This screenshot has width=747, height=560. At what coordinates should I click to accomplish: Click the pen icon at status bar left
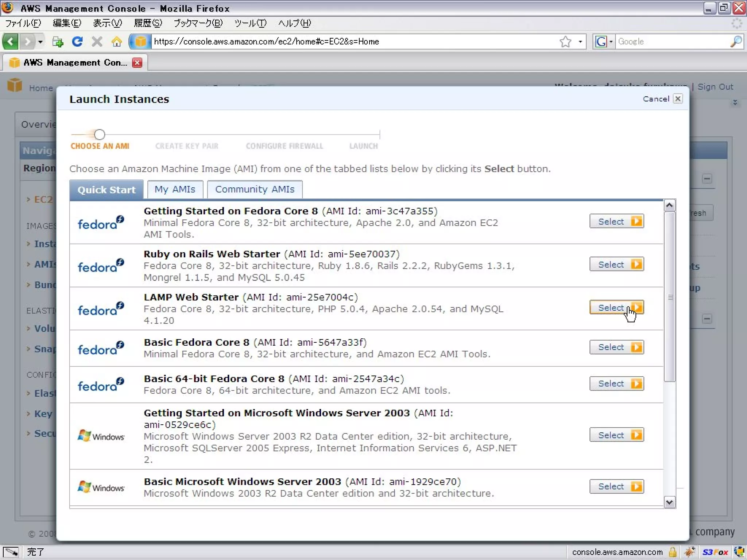click(11, 552)
